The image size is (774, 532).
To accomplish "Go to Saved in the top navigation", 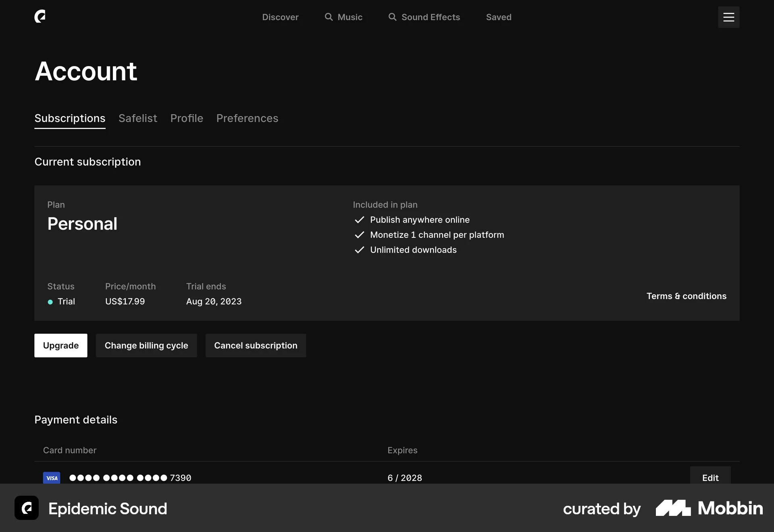I will 498,17.
